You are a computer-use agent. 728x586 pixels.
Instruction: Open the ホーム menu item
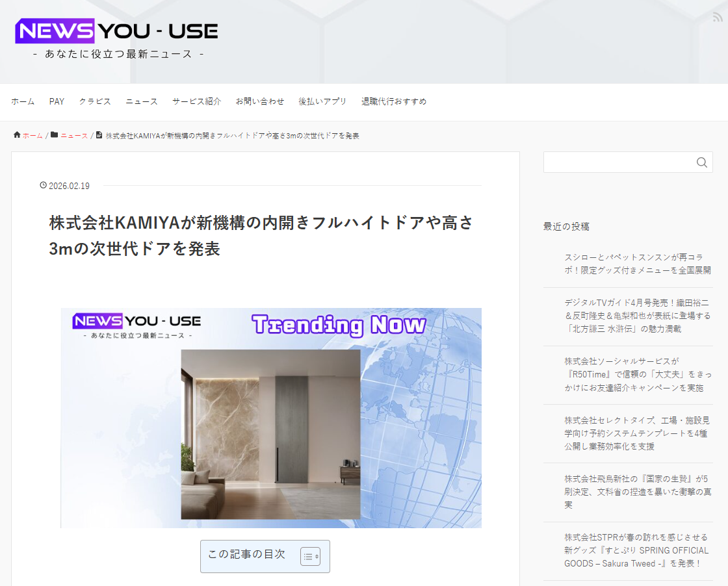[x=23, y=101]
